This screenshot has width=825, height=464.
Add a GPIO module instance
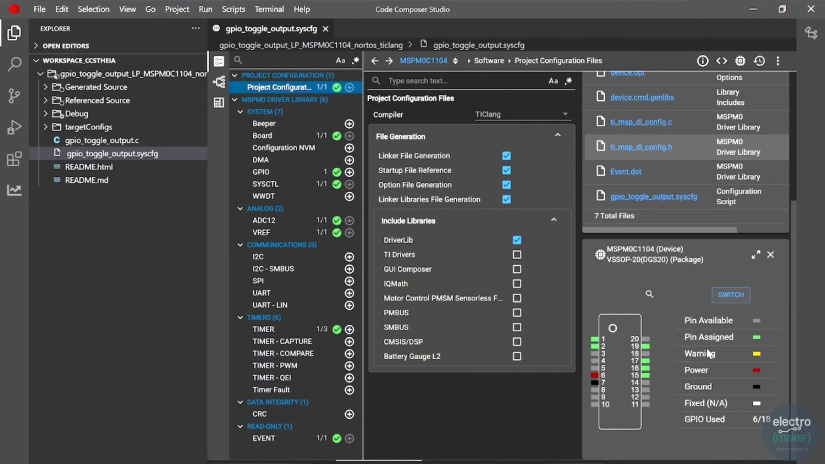(x=349, y=172)
